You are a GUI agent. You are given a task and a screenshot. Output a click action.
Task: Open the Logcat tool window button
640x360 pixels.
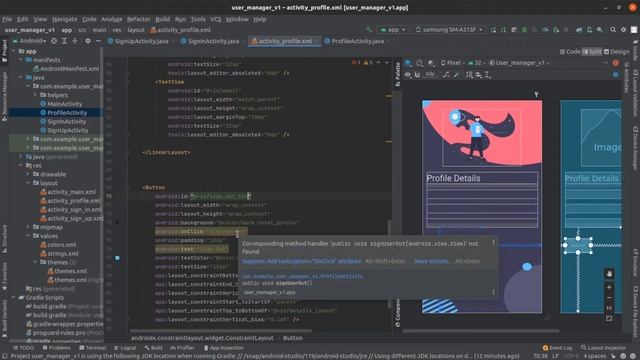pyautogui.click(x=125, y=348)
